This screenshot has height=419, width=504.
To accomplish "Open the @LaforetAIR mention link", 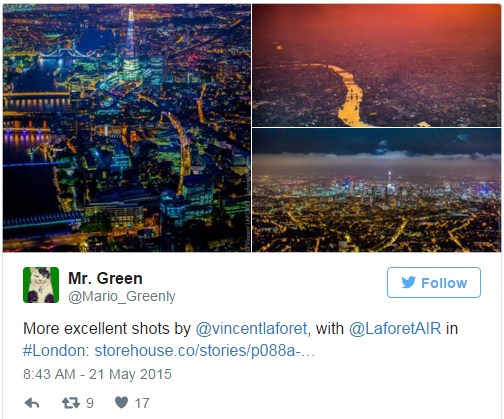I will point(395,329).
